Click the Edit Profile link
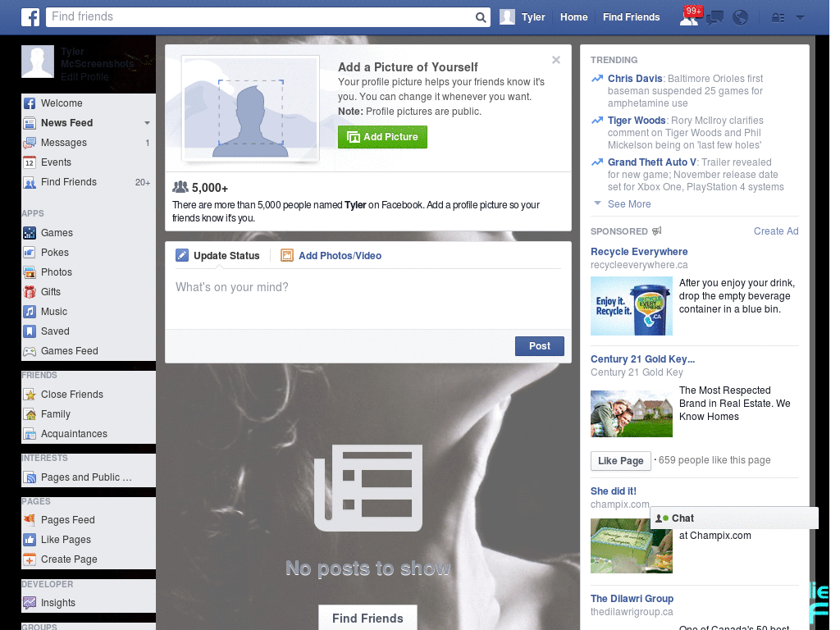The height and width of the screenshot is (630, 840). [84, 76]
